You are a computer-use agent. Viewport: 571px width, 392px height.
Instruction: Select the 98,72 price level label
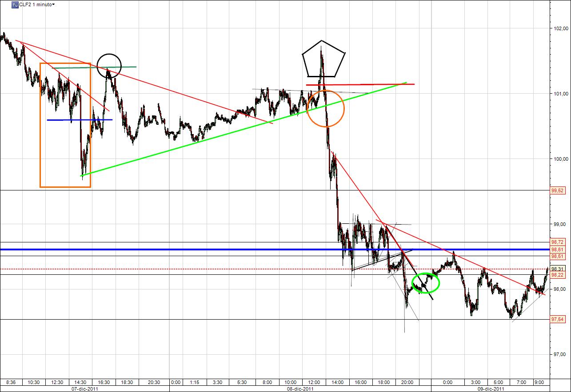tap(557, 242)
